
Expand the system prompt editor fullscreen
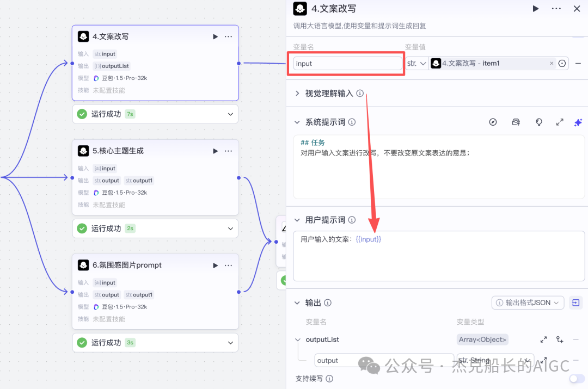(x=560, y=122)
